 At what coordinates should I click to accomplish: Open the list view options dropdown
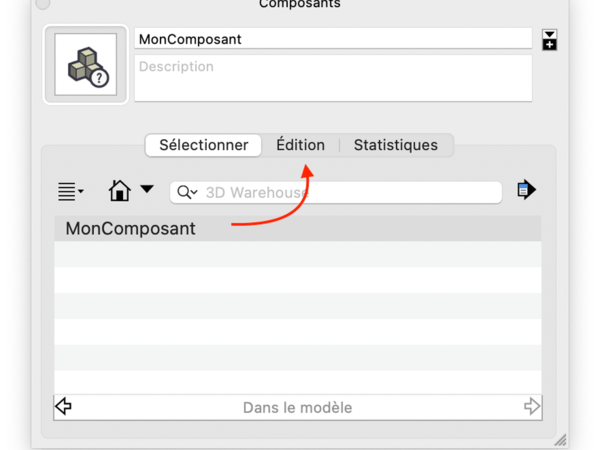(x=70, y=190)
